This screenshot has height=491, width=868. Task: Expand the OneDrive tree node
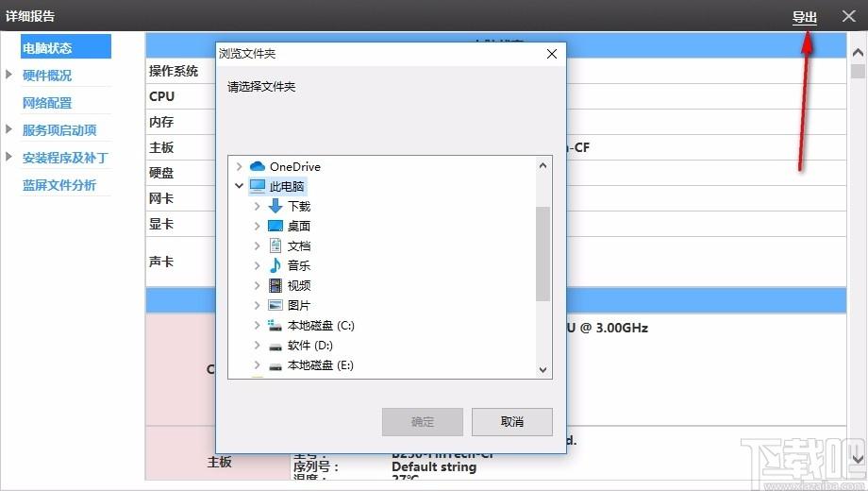[x=239, y=166]
